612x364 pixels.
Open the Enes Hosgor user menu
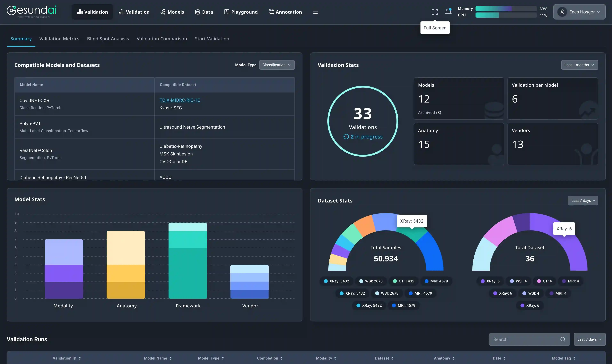point(579,12)
